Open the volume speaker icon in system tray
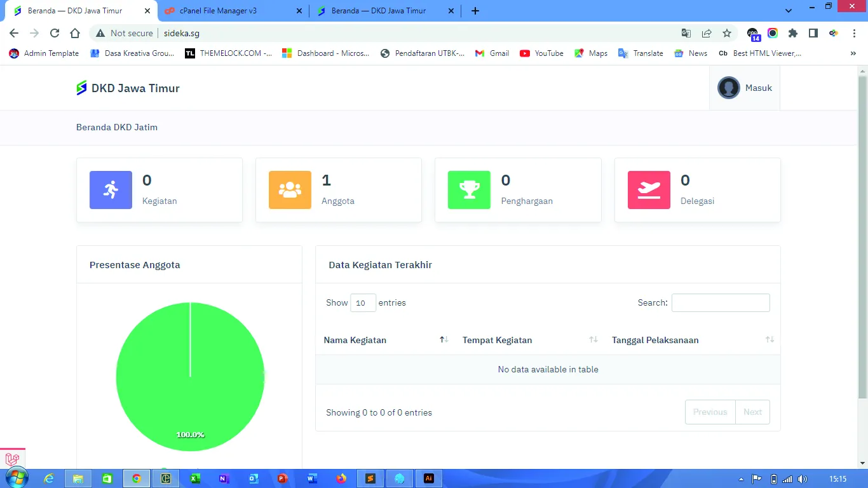The width and height of the screenshot is (868, 488). (x=803, y=479)
